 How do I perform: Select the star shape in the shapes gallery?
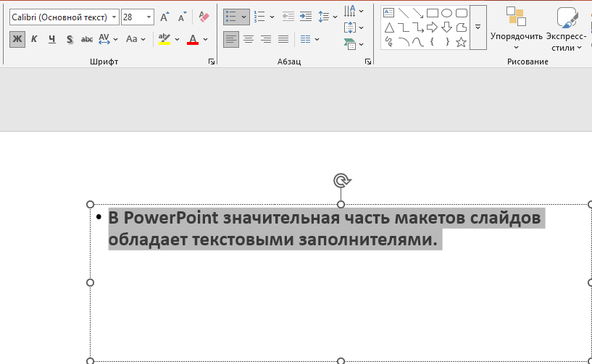(x=461, y=42)
